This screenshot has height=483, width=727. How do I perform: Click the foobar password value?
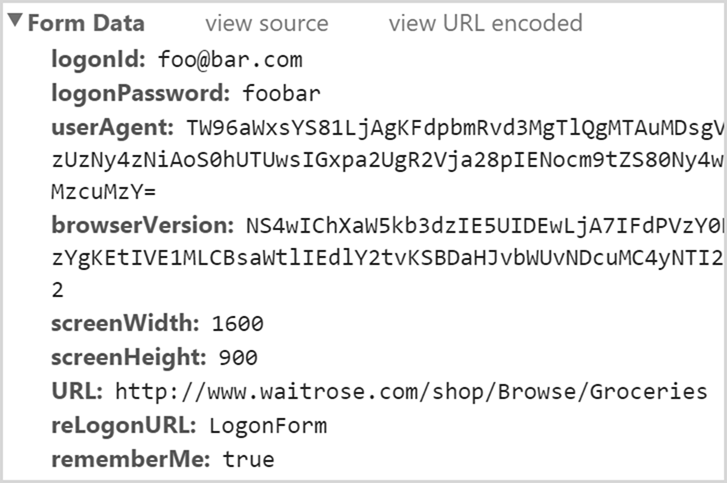(x=281, y=93)
